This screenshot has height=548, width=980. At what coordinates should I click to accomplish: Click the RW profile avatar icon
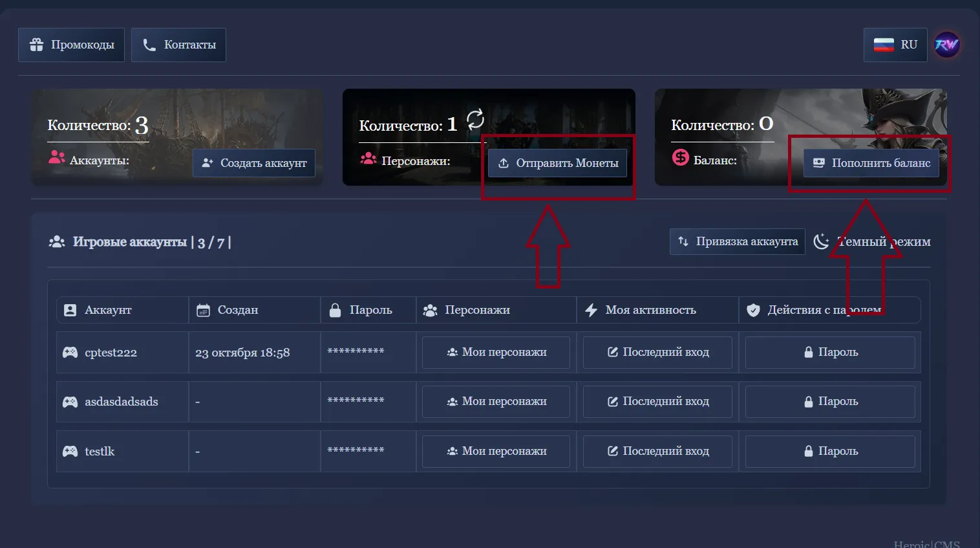[x=946, y=45]
